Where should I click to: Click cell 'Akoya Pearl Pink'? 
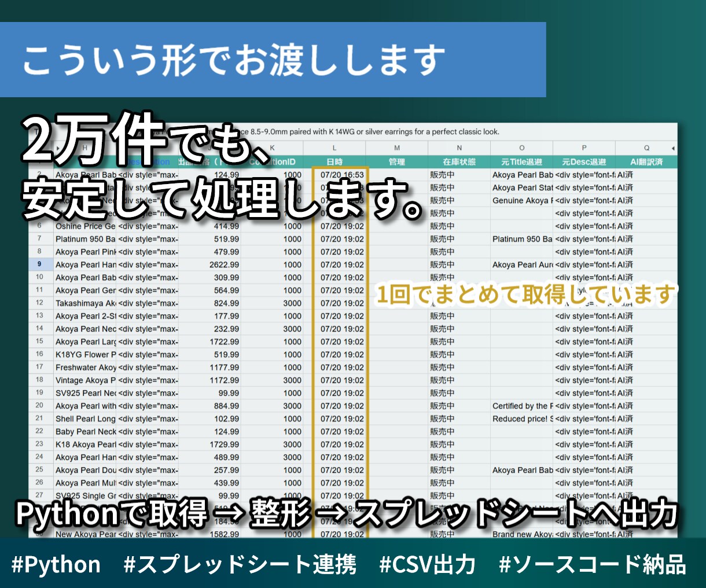[x=86, y=252]
